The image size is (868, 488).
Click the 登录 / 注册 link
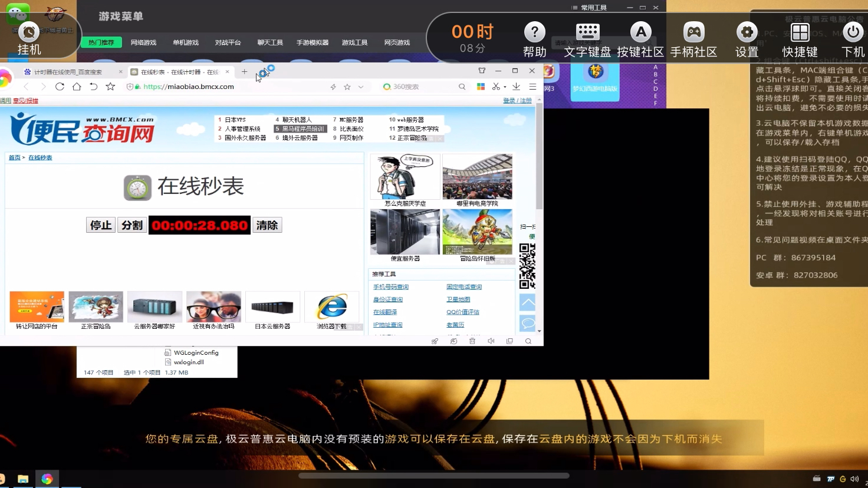click(x=517, y=101)
